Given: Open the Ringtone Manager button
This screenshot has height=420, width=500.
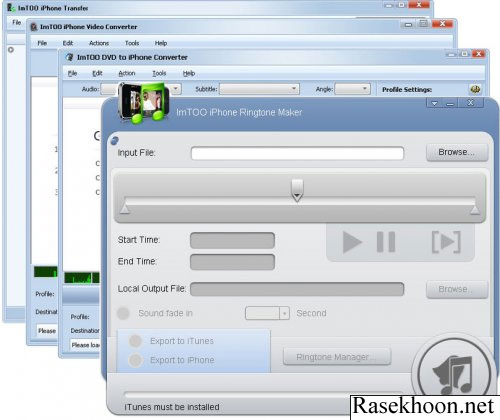Looking at the screenshot, I should [337, 357].
